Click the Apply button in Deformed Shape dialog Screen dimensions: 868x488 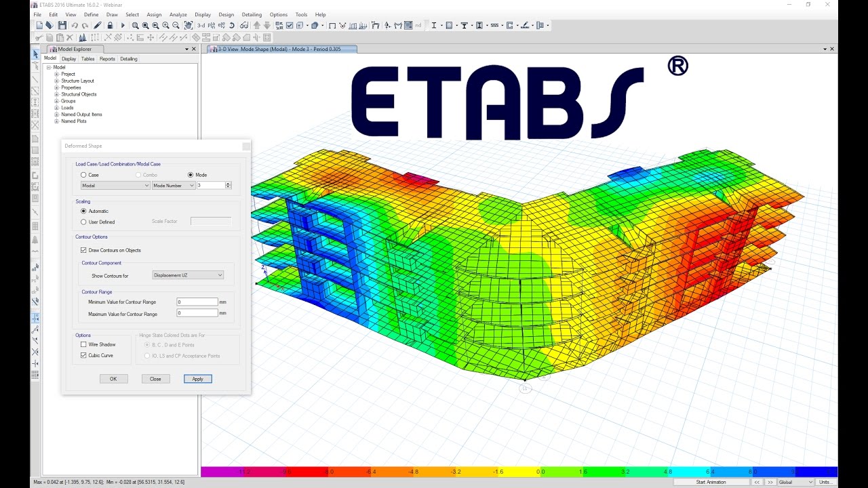[x=197, y=379]
